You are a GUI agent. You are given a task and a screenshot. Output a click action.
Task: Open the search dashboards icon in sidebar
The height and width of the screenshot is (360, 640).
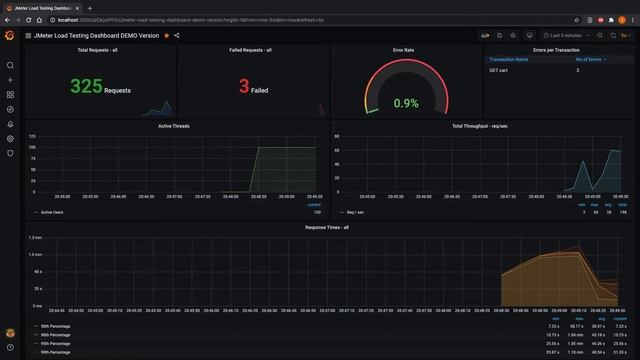(10, 65)
